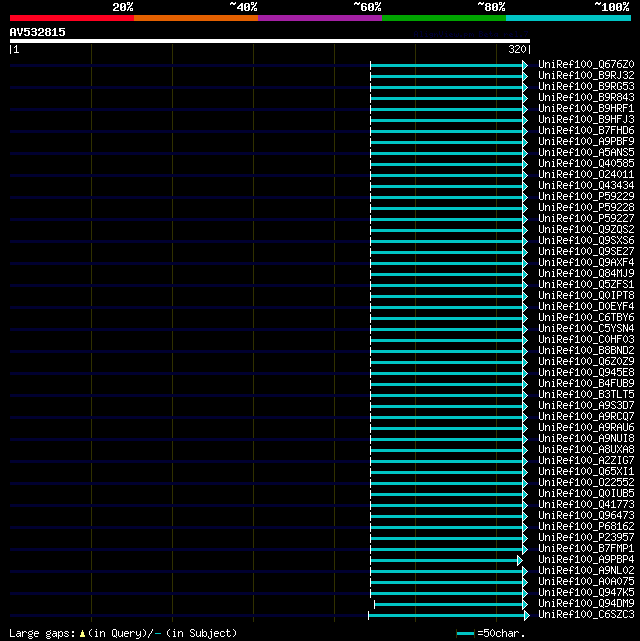Select label UniRef100_Q6Z0Z9
The image size is (640, 641).
(x=586, y=361)
